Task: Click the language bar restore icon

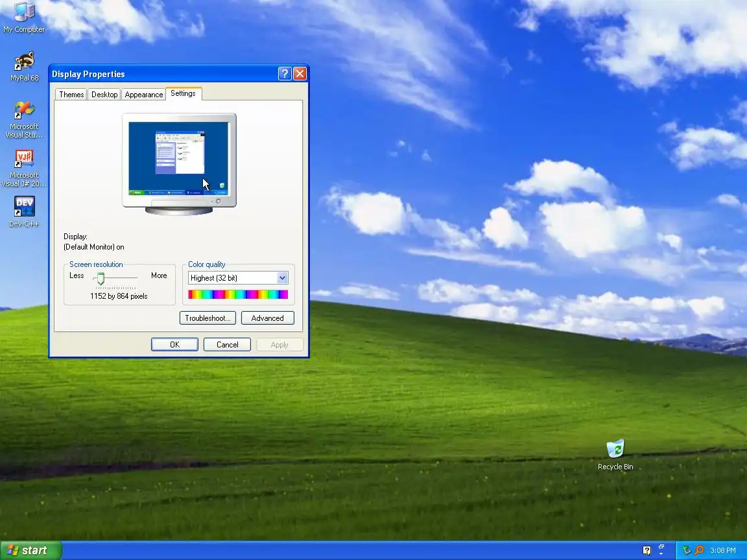Action: click(661, 546)
